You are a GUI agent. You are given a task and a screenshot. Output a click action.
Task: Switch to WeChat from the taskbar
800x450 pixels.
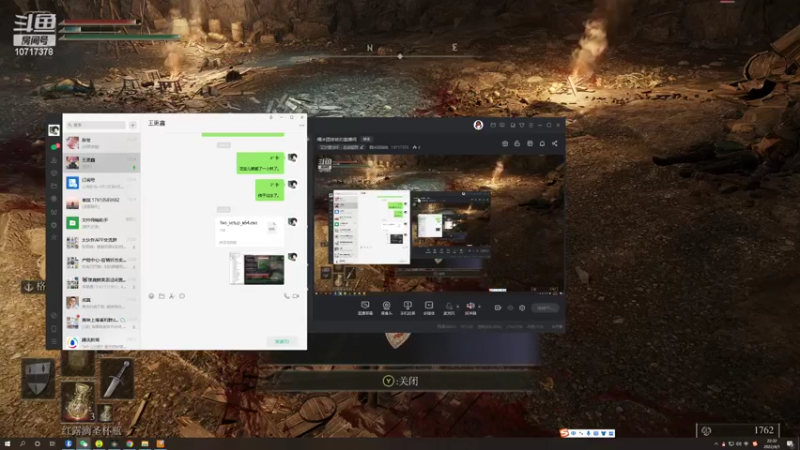click(83, 444)
